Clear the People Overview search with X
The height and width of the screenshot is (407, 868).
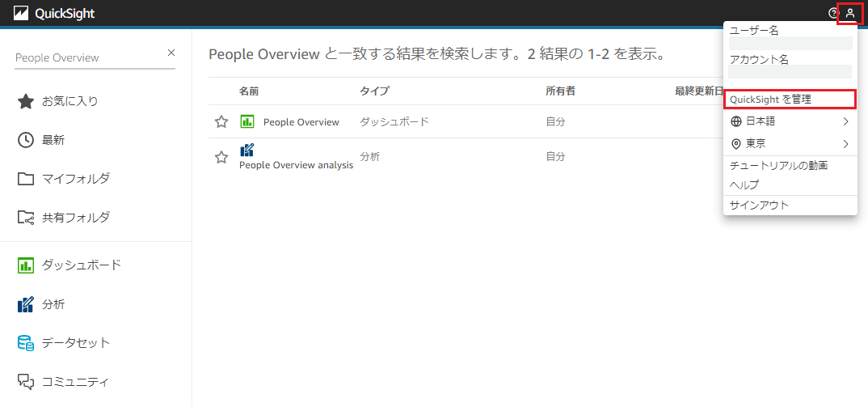point(171,53)
